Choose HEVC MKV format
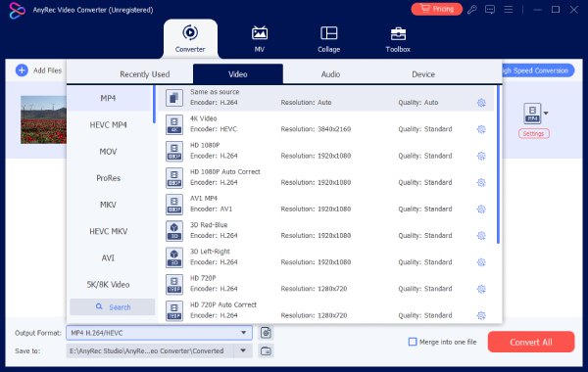 (x=109, y=231)
